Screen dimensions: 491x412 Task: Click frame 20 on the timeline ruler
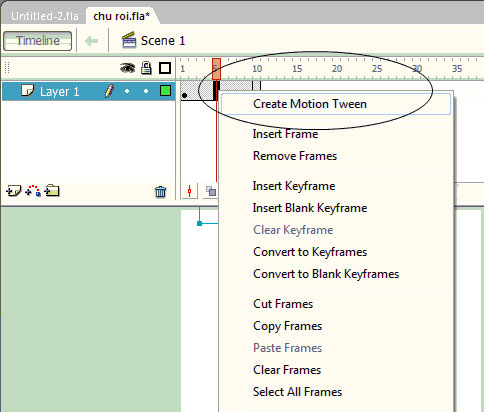point(337,69)
